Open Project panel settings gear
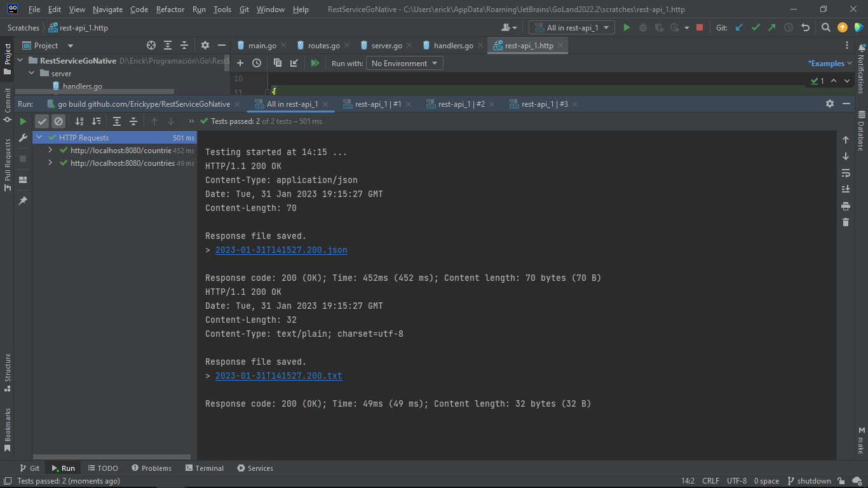 pos(205,45)
